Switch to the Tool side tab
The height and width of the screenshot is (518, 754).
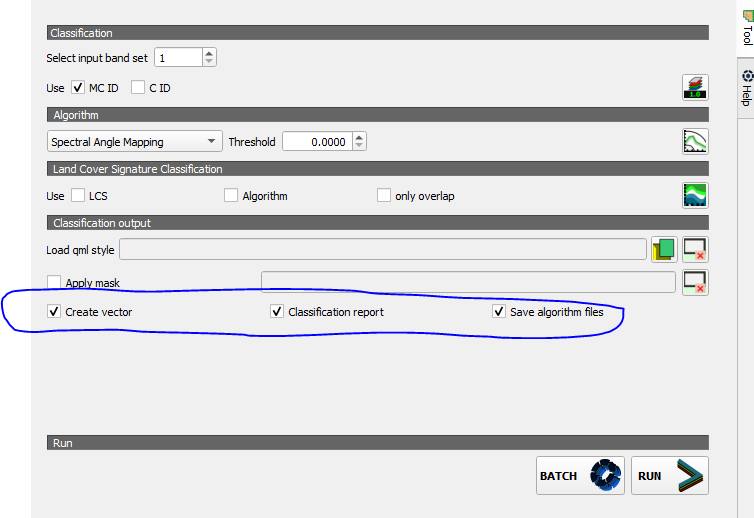pos(746,28)
